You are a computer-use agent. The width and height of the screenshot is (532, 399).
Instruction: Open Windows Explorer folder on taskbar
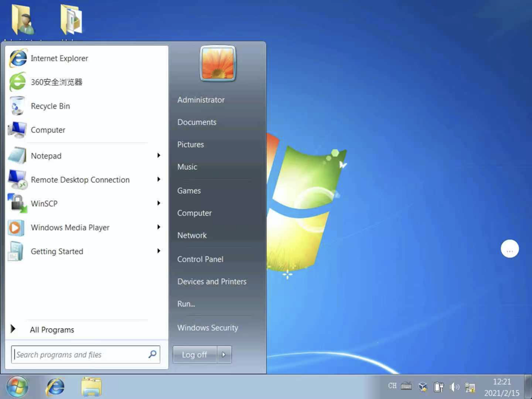pyautogui.click(x=92, y=387)
